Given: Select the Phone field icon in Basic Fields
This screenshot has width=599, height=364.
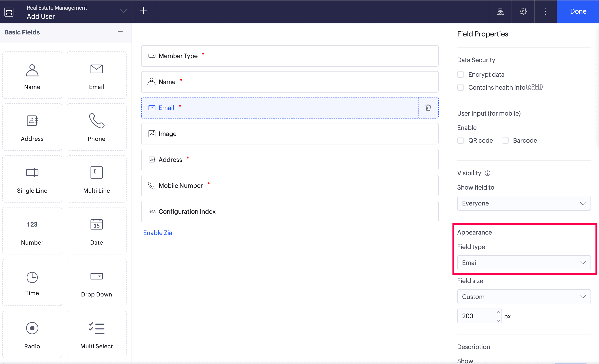Looking at the screenshot, I should coord(96,121).
